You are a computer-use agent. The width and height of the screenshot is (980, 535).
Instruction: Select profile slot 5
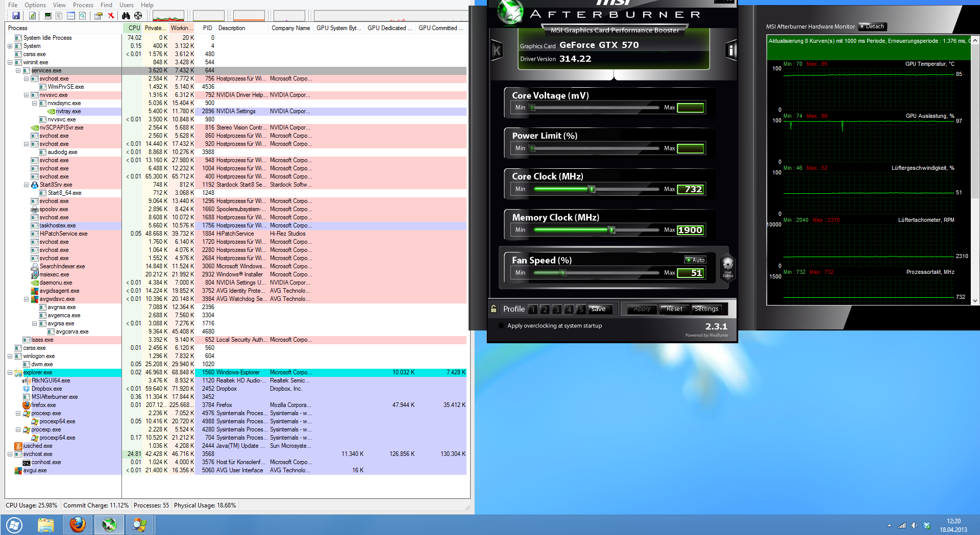pos(581,309)
